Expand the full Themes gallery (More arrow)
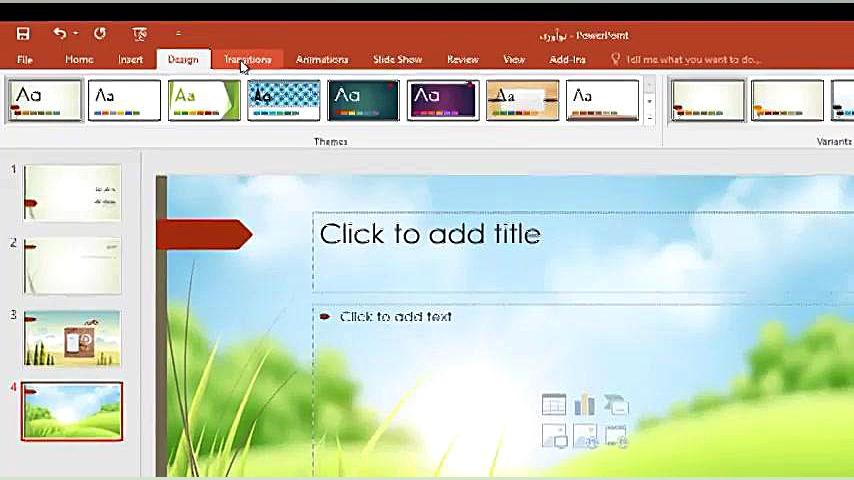This screenshot has width=854, height=480. [649, 118]
